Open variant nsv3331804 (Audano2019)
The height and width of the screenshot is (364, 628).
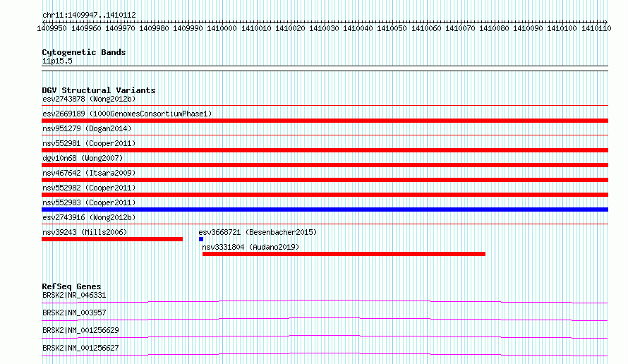click(250, 247)
